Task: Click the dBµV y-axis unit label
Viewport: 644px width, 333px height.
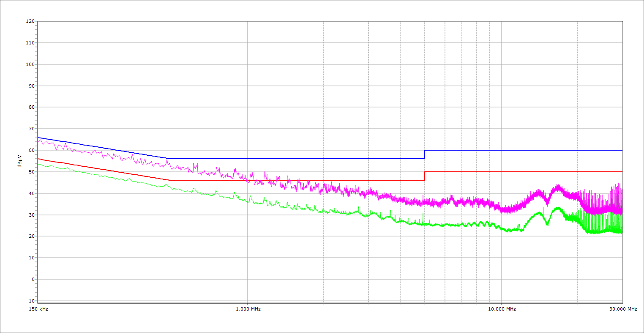Action: click(19, 161)
